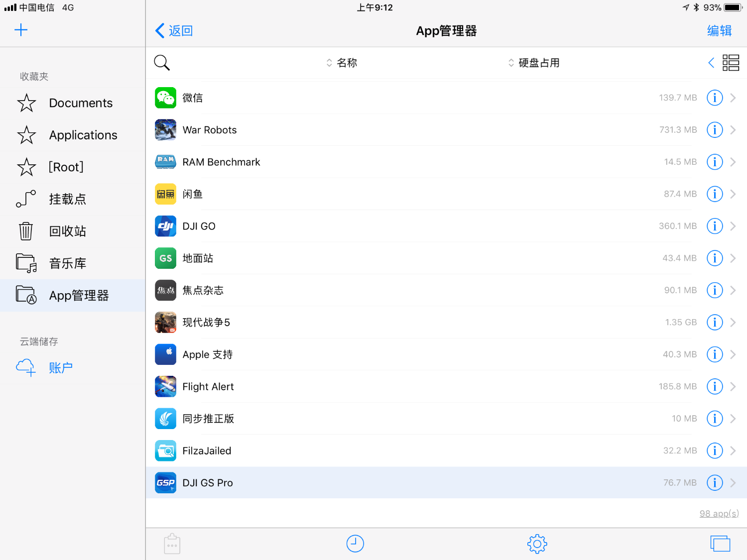Tap the War Robots app icon

coord(165,130)
